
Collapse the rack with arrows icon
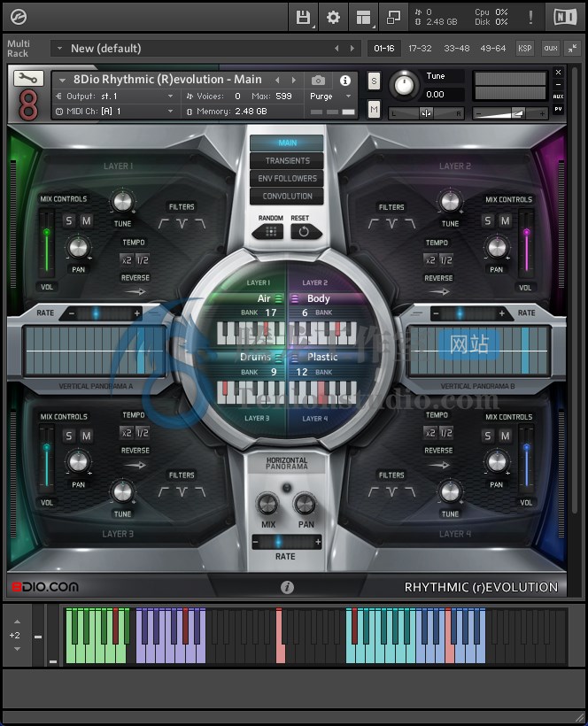[x=573, y=48]
